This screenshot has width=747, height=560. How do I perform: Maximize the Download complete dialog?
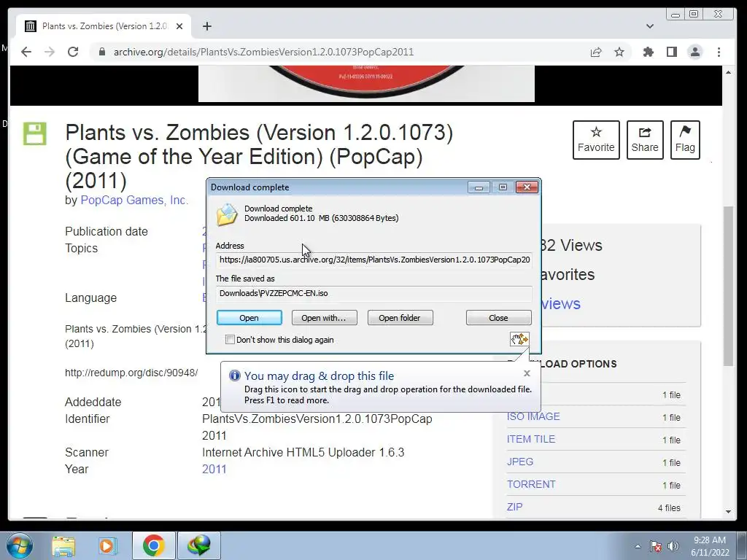(503, 187)
